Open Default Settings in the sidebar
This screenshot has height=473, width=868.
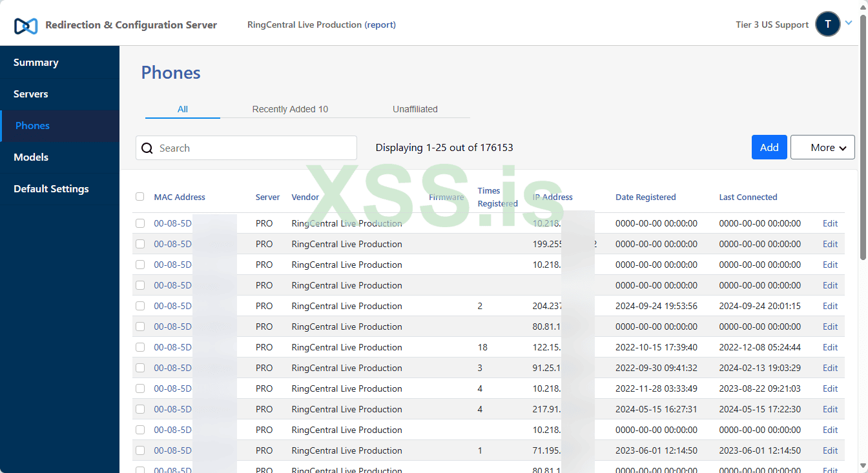tap(51, 189)
